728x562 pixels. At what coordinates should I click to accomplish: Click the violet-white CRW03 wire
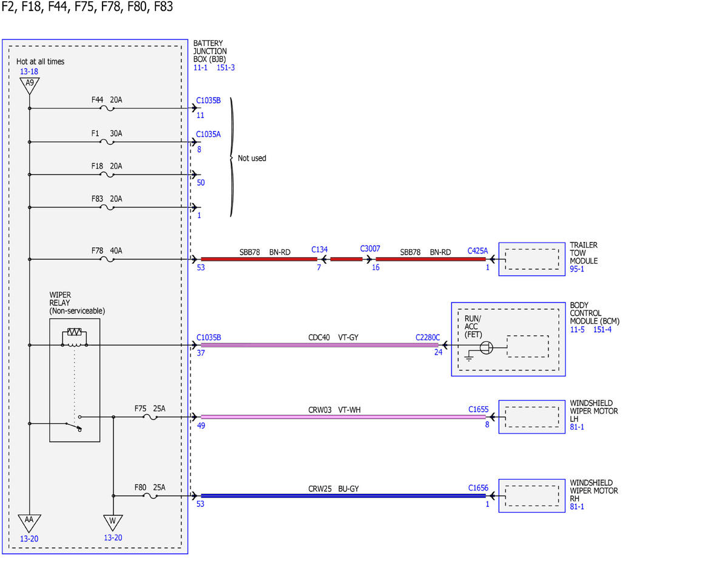coord(343,417)
